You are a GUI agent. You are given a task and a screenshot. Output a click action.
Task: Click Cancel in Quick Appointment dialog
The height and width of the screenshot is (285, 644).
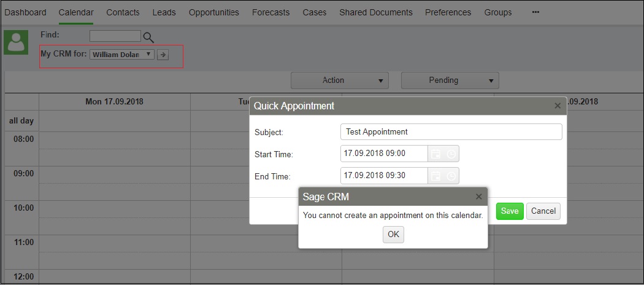click(x=543, y=211)
